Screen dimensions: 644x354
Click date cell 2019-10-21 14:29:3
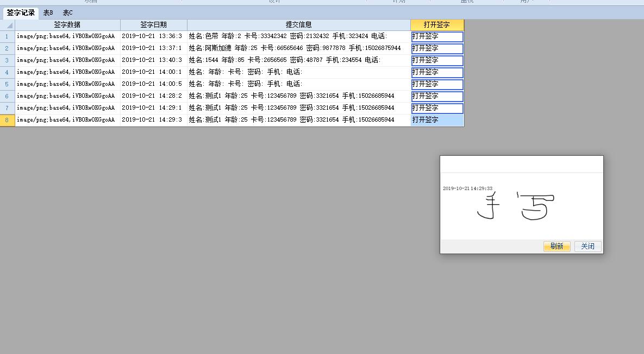point(154,120)
